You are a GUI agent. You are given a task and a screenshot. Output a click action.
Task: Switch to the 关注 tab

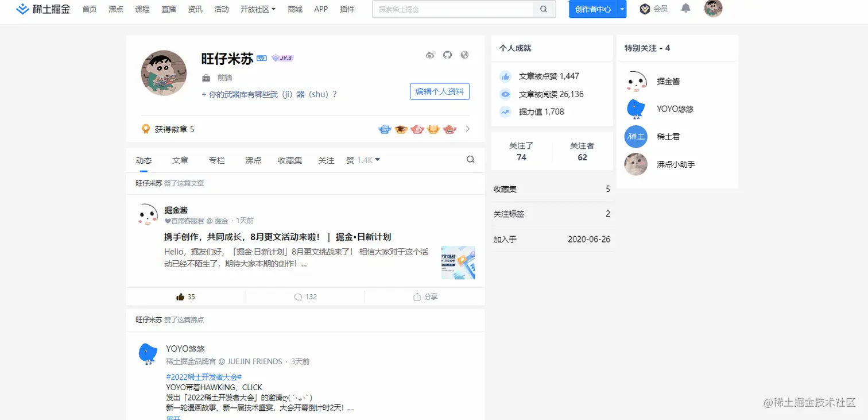point(326,160)
